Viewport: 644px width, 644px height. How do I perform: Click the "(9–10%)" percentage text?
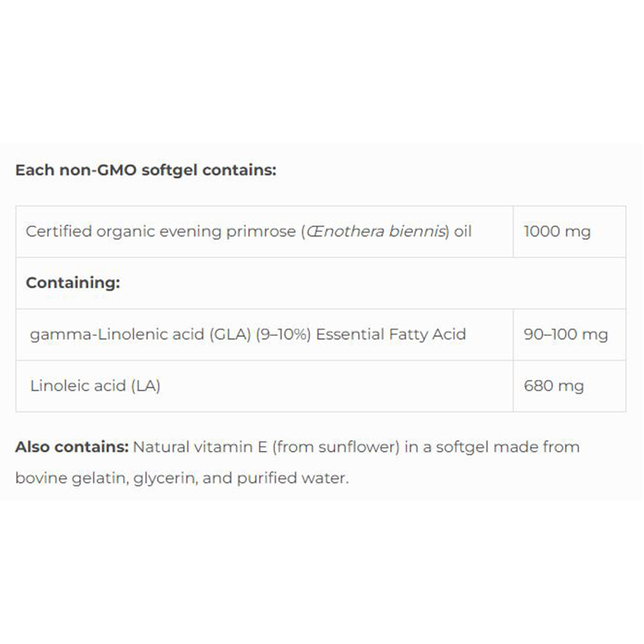(283, 334)
